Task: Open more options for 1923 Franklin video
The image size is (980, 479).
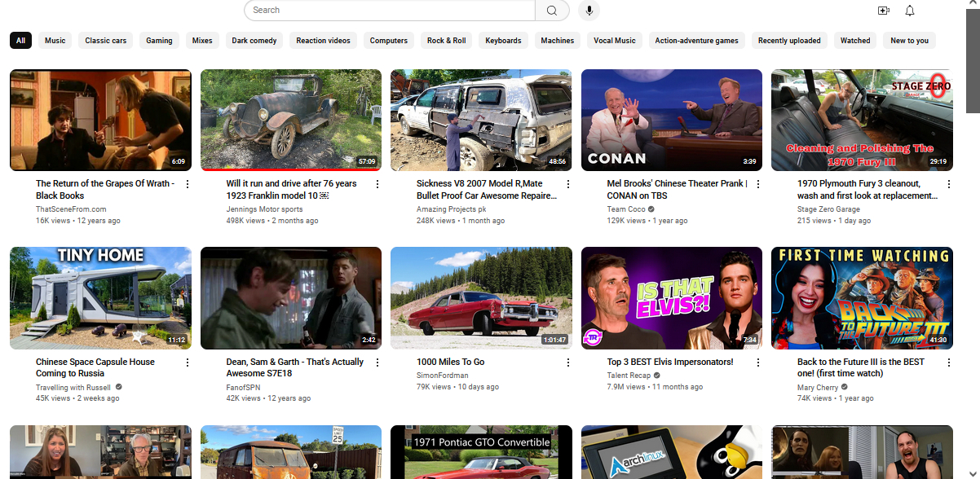Action: [377, 184]
